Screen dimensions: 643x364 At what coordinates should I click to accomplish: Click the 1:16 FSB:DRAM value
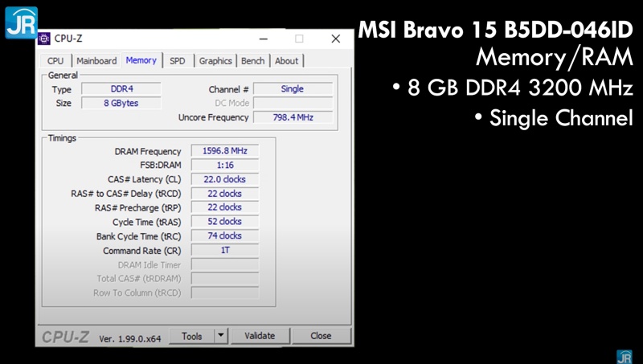click(225, 166)
